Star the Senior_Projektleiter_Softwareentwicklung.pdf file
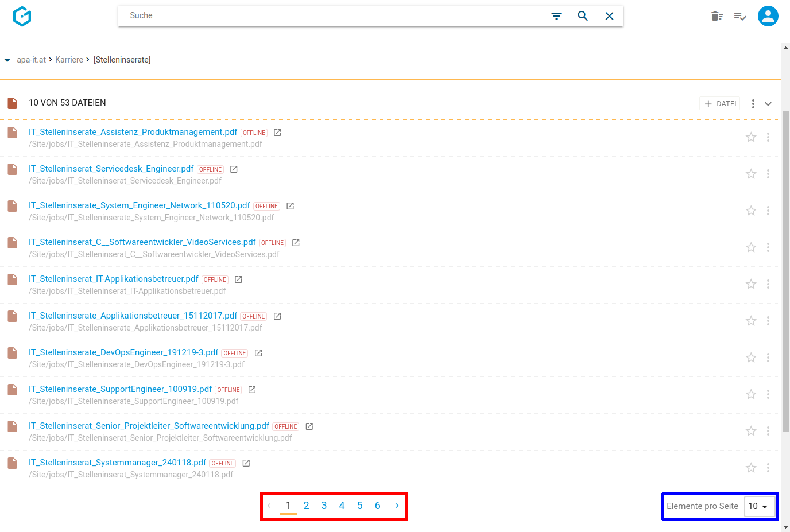This screenshot has height=532, width=790. coord(751,431)
